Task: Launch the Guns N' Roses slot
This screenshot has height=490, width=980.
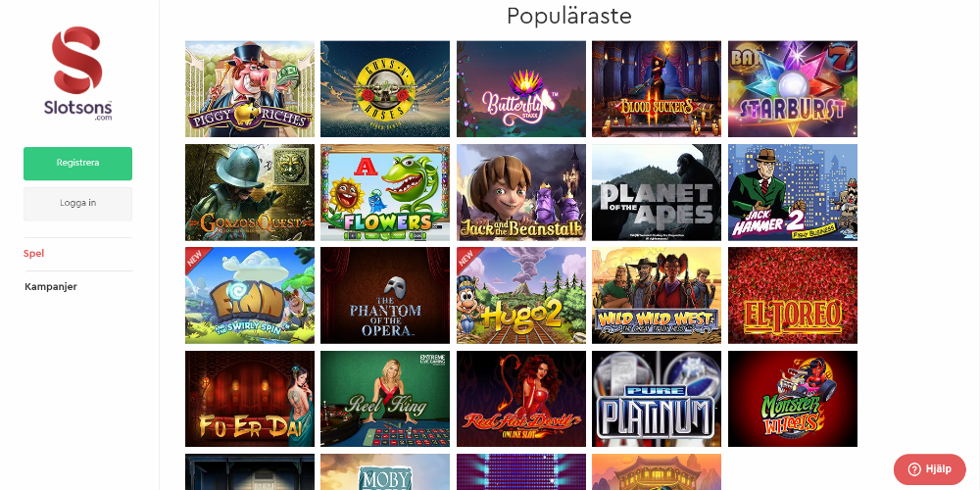Action: tap(385, 89)
